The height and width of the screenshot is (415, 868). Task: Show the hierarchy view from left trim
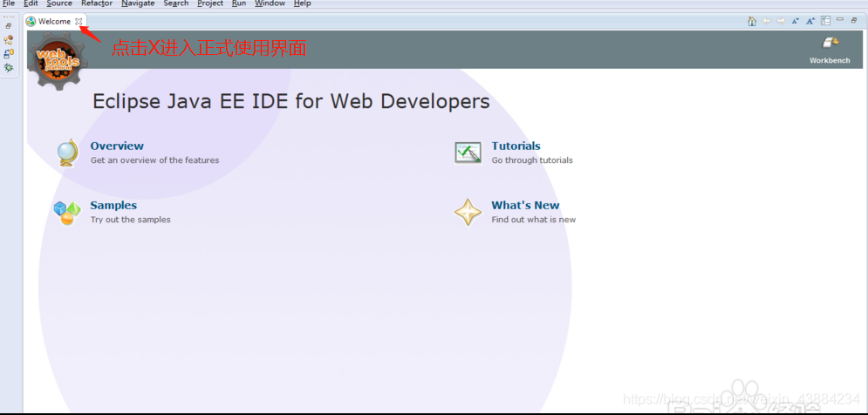9,40
